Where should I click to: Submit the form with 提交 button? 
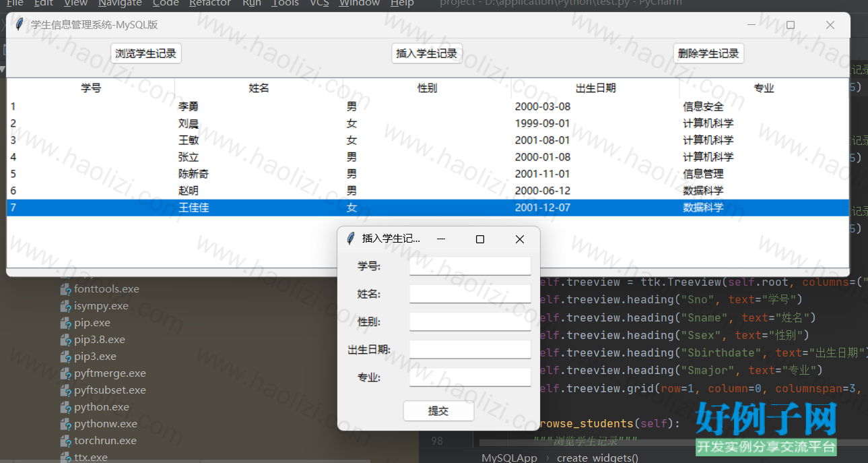tap(438, 411)
